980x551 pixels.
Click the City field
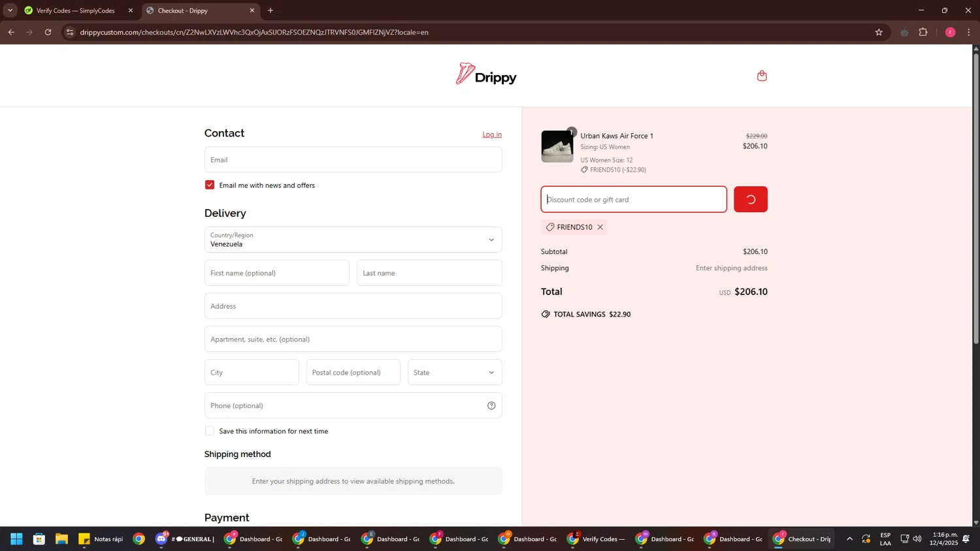[x=252, y=372]
